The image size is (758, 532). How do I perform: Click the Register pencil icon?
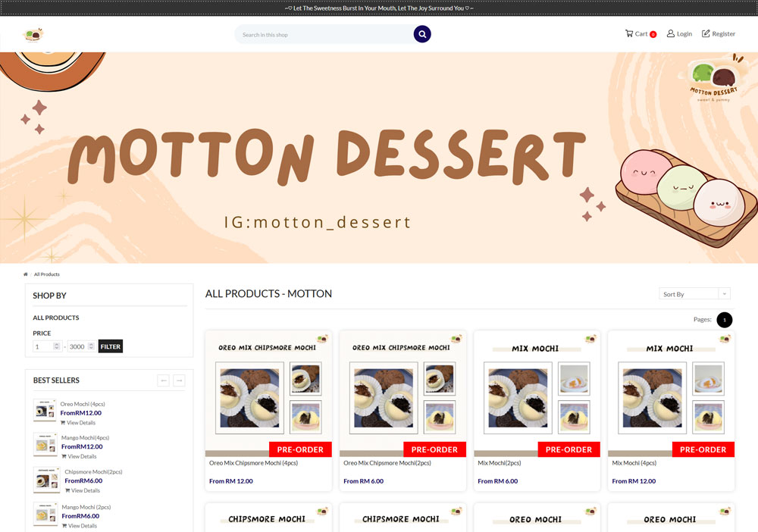pyautogui.click(x=706, y=33)
